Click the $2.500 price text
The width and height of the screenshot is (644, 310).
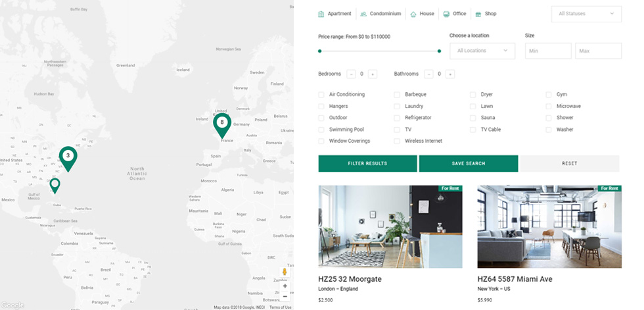point(326,300)
